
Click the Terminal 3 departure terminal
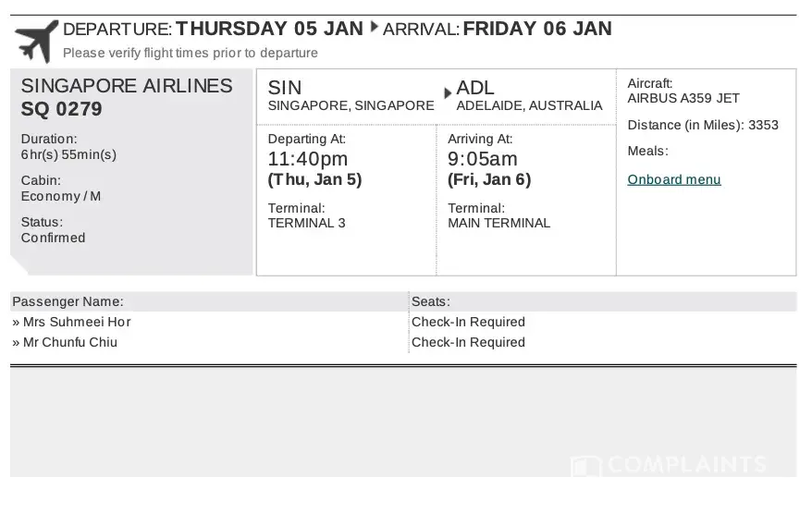coord(307,223)
